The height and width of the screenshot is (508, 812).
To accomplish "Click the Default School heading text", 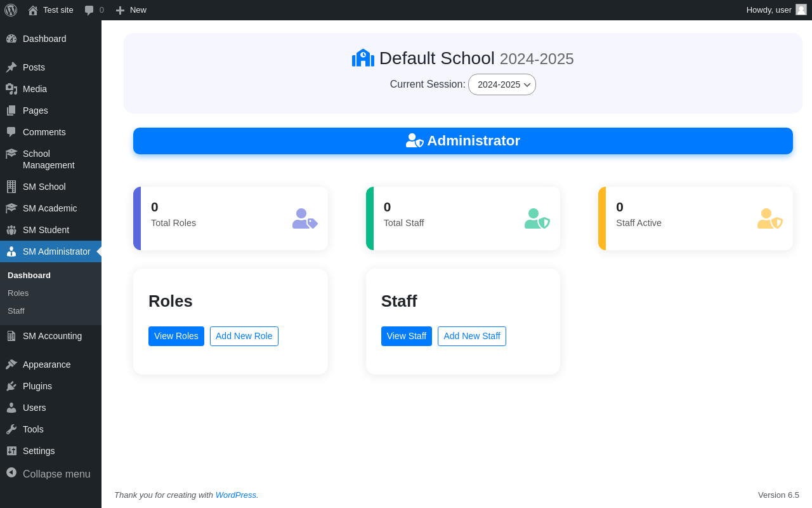I will (x=436, y=58).
